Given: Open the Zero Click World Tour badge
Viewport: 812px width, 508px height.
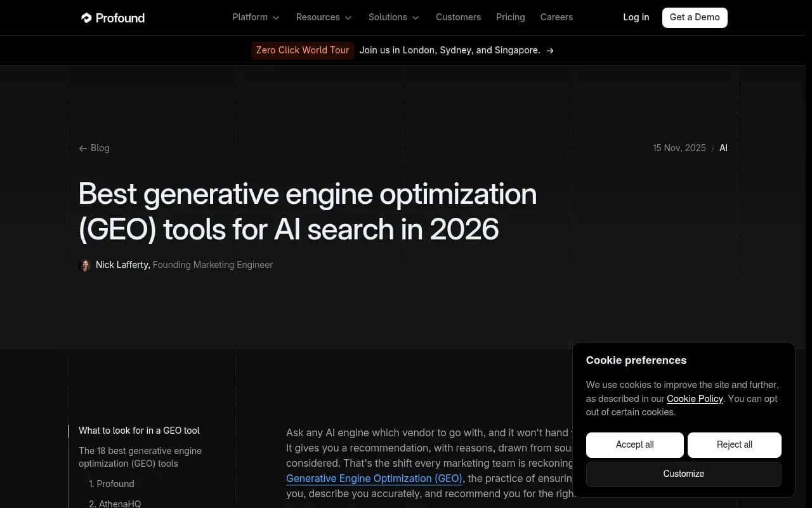Looking at the screenshot, I should pos(303,50).
